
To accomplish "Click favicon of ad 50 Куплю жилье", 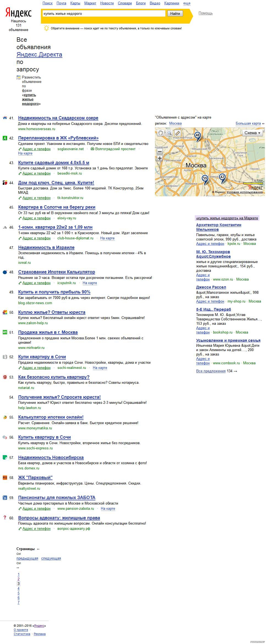I will pos(5,312).
